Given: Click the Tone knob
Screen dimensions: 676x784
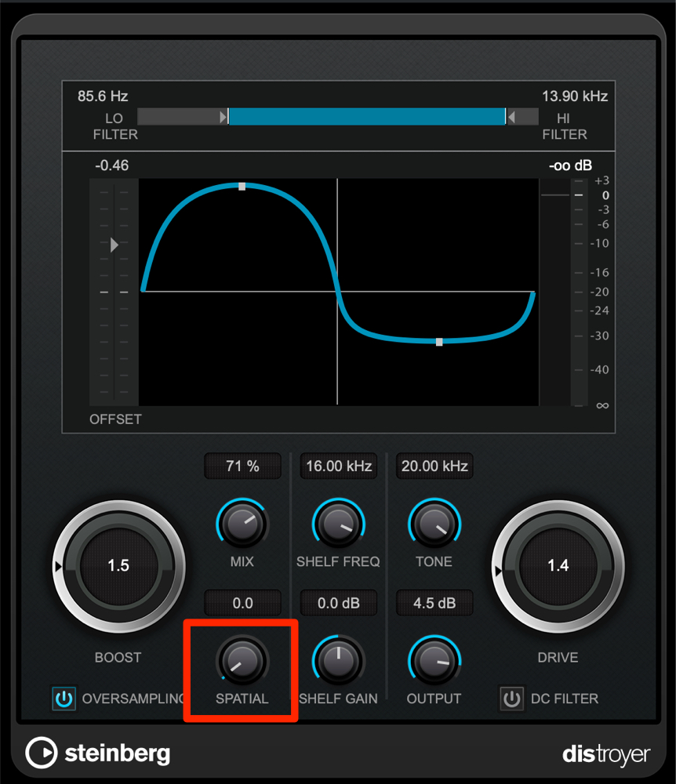Looking at the screenshot, I should pyautogui.click(x=434, y=524).
